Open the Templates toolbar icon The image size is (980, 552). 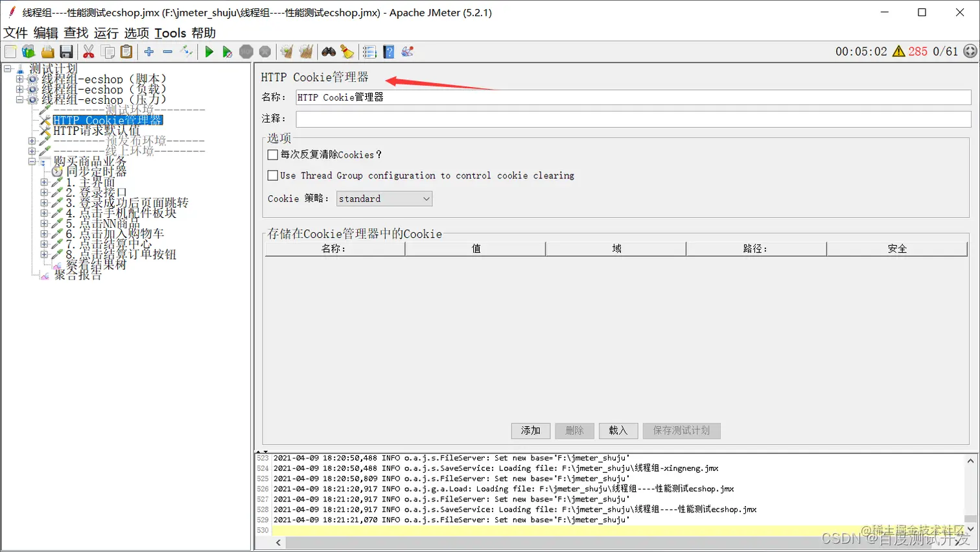click(29, 52)
